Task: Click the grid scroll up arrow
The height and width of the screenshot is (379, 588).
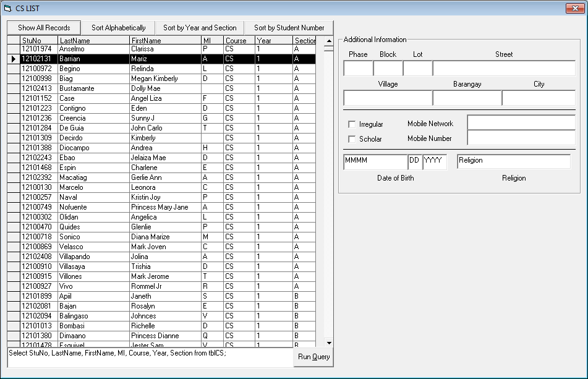Action: pos(329,40)
